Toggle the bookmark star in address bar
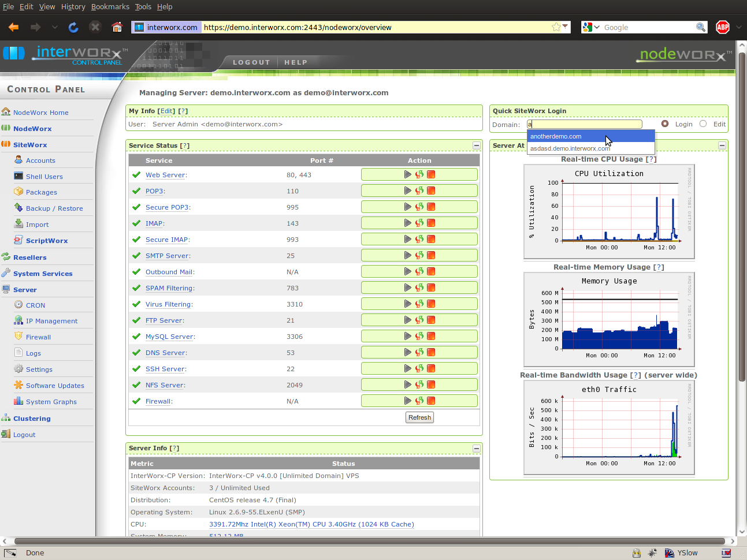This screenshot has width=747, height=560. click(x=556, y=27)
